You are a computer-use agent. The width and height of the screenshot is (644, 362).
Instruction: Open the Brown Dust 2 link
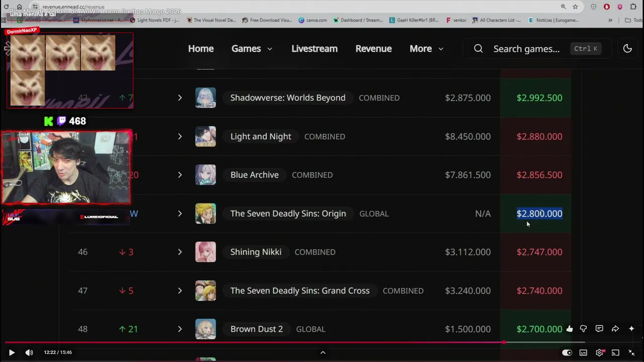pos(257,329)
